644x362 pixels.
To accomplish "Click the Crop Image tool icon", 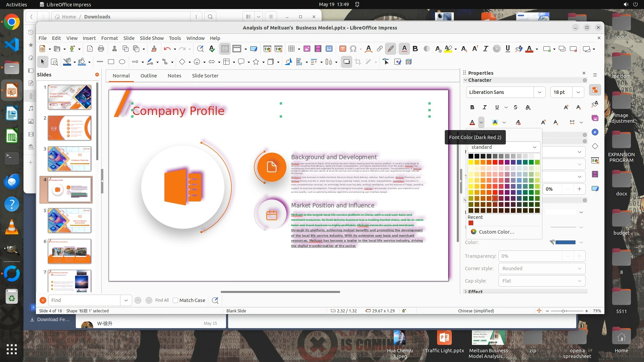I will click(358, 62).
